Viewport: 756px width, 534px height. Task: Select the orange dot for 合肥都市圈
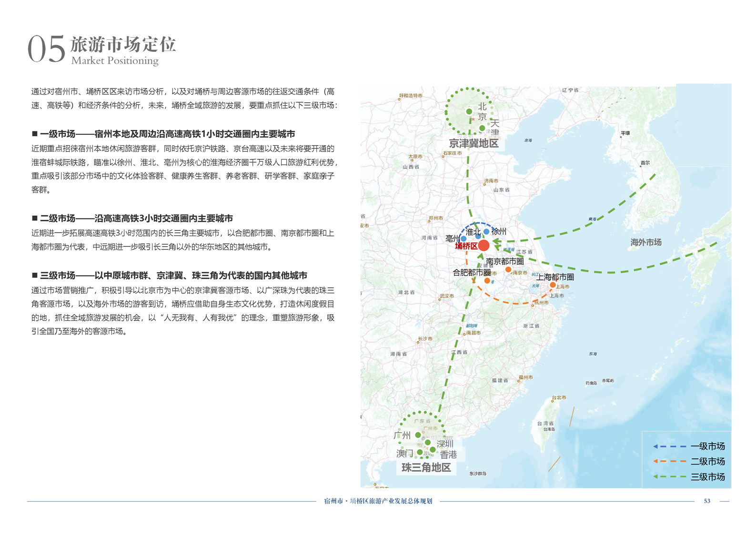coord(487,281)
